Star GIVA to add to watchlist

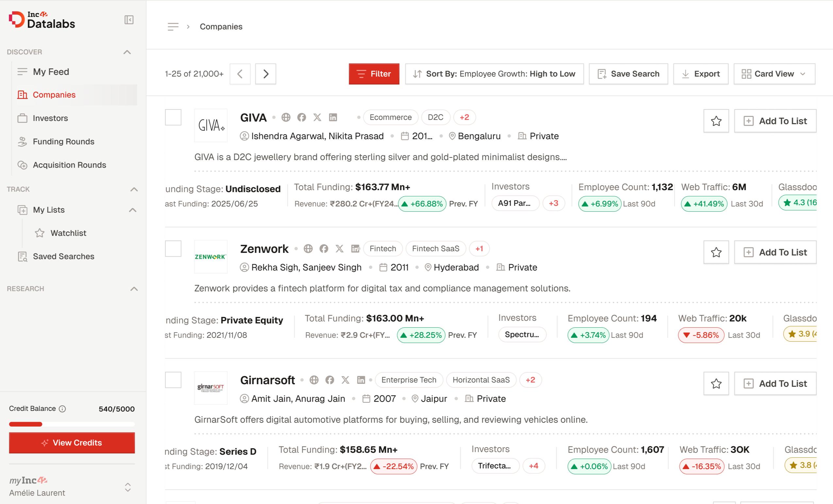716,121
